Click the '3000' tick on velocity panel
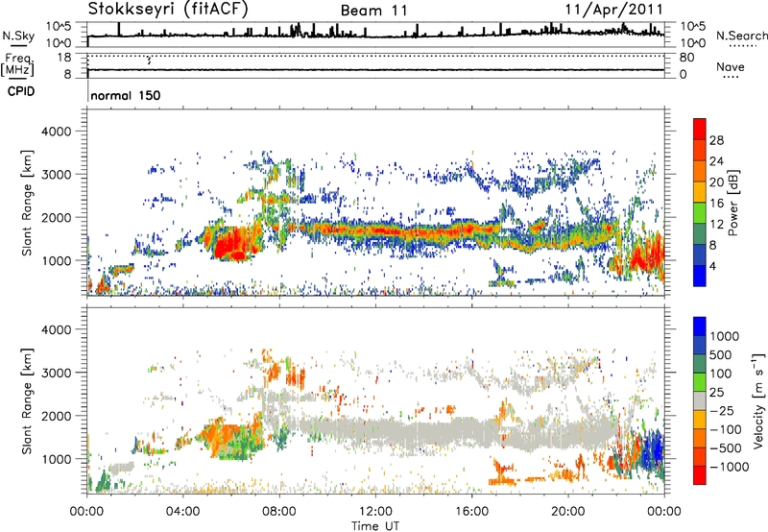Image resolution: width=768 pixels, height=532 pixels. pyautogui.click(x=57, y=373)
